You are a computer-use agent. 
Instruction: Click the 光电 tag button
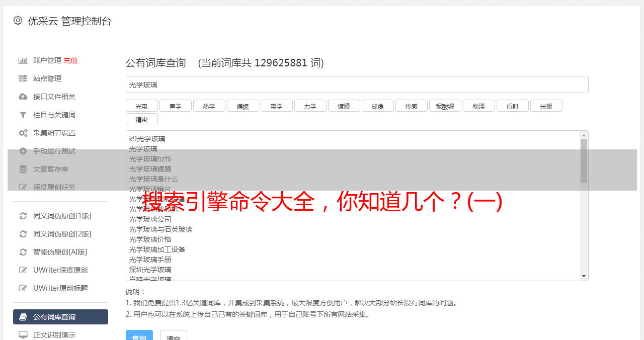pyautogui.click(x=141, y=106)
